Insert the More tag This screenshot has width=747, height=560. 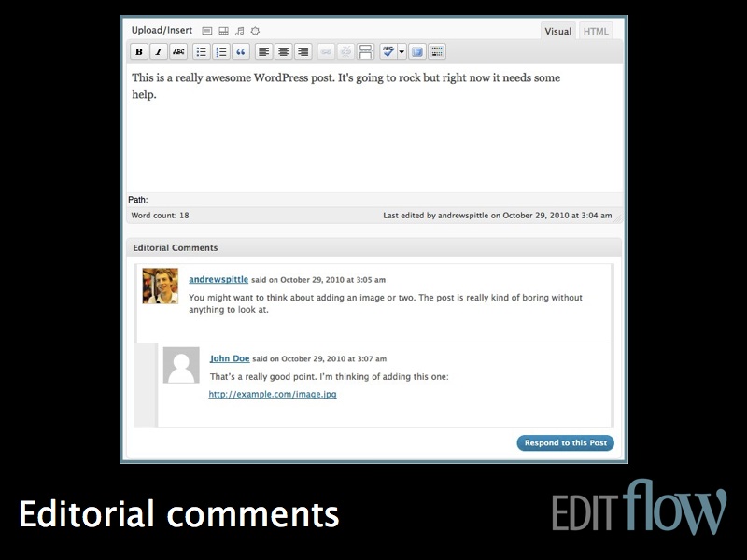(365, 51)
